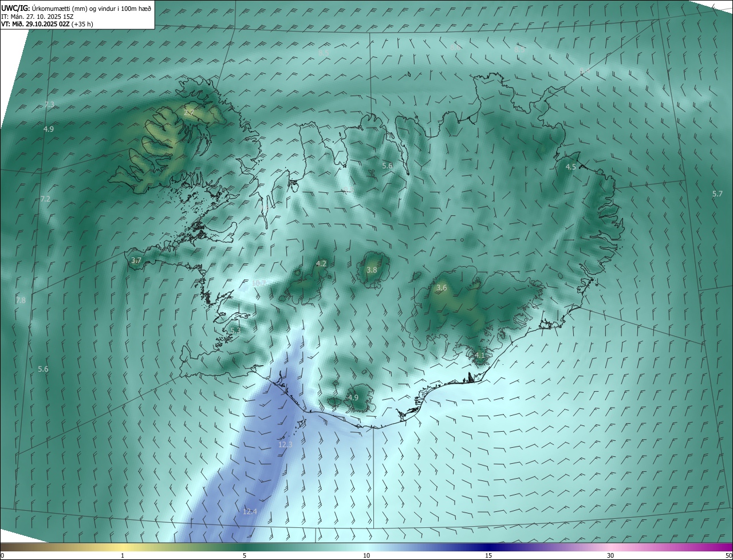
Task: Click the faint 10.7 value label
Action: [259, 283]
